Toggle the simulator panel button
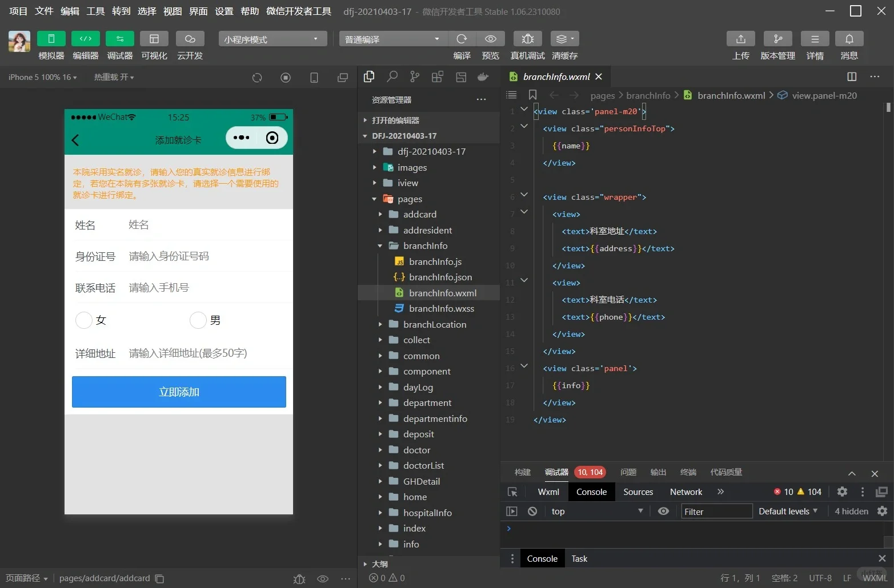This screenshot has width=894, height=588. coord(51,39)
